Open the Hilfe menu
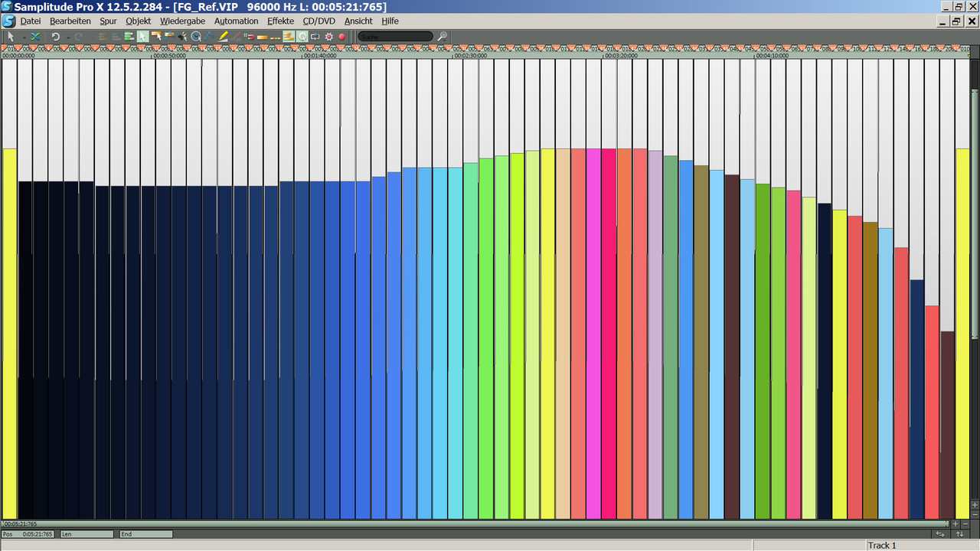980x551 pixels. pos(391,21)
